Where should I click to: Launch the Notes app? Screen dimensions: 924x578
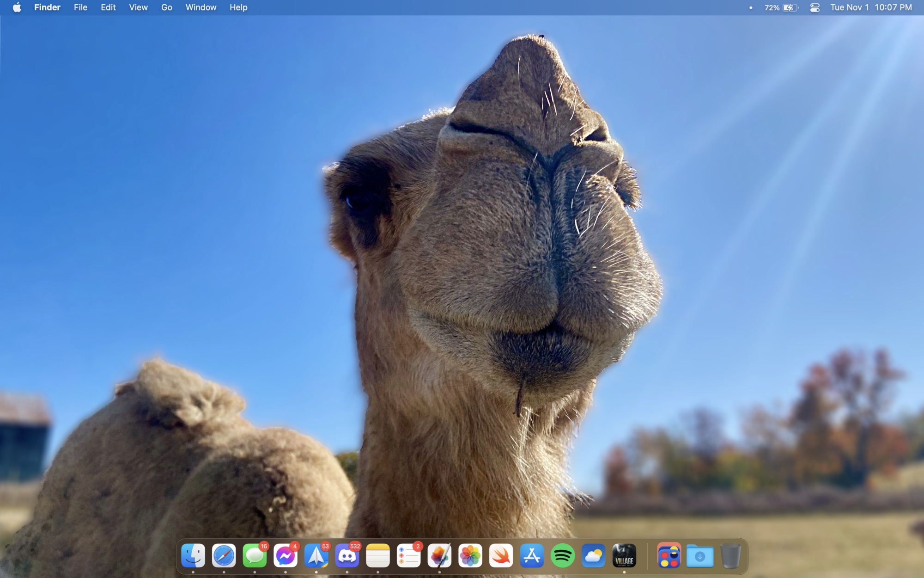[378, 555]
